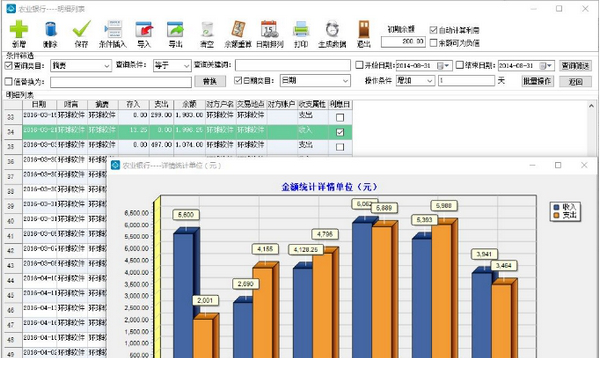Enable the 开始日期 (Start date) checkbox
Viewport: 600px width, 372px height.
pyautogui.click(x=359, y=65)
